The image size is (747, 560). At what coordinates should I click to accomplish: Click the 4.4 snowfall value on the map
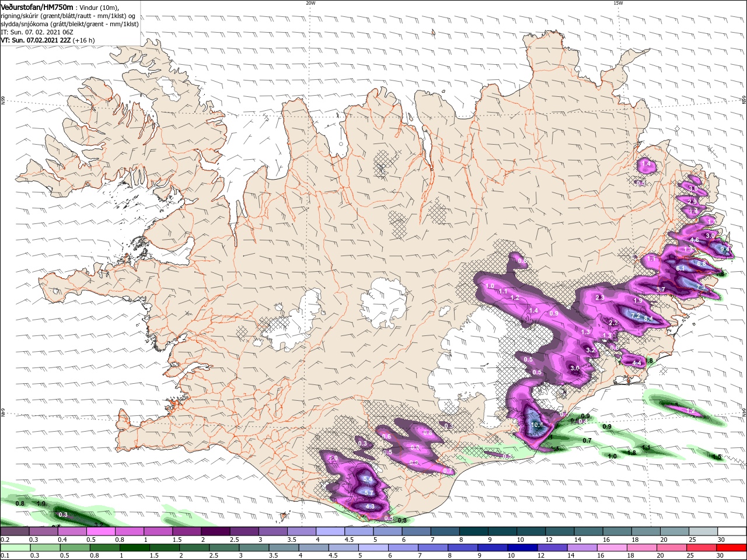(x=637, y=363)
